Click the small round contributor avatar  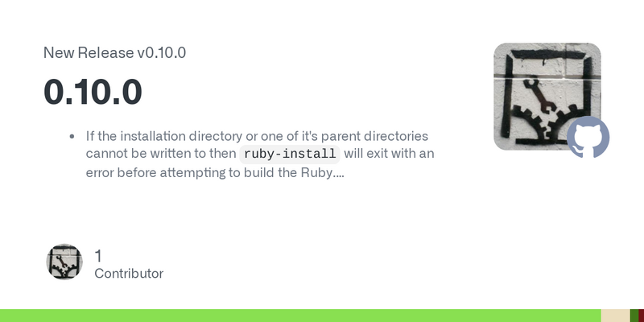tap(64, 262)
